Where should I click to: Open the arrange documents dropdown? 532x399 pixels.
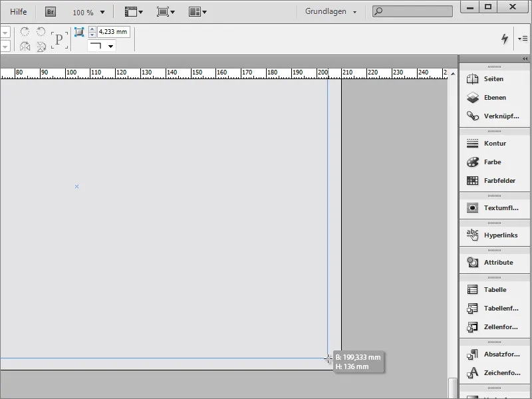(x=198, y=12)
